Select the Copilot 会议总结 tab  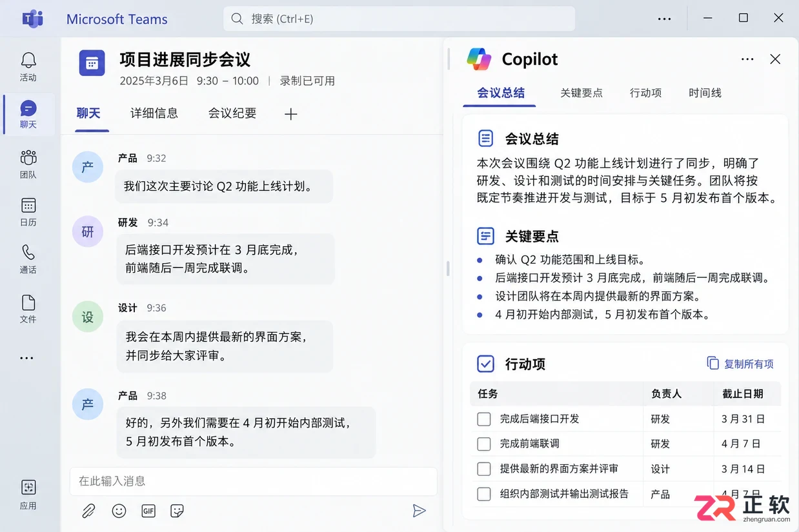501,93
